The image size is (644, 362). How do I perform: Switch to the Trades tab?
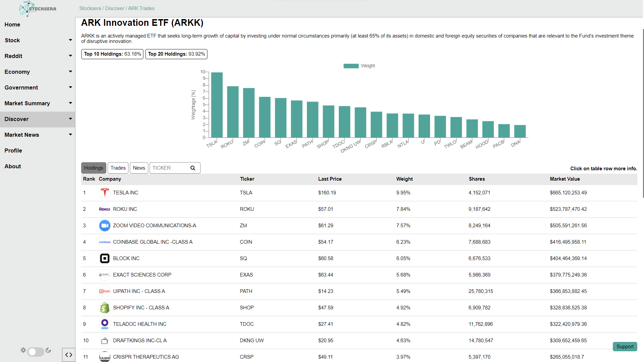coord(118,168)
